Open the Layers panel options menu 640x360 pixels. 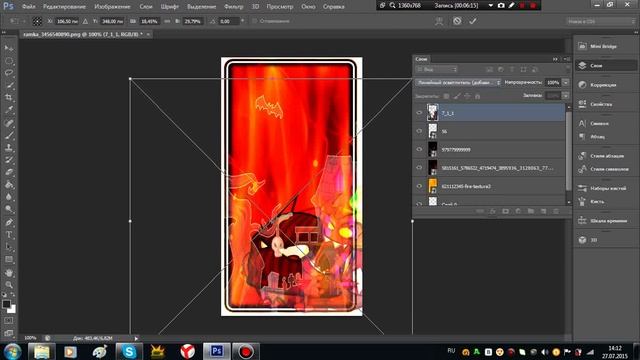coord(567,59)
